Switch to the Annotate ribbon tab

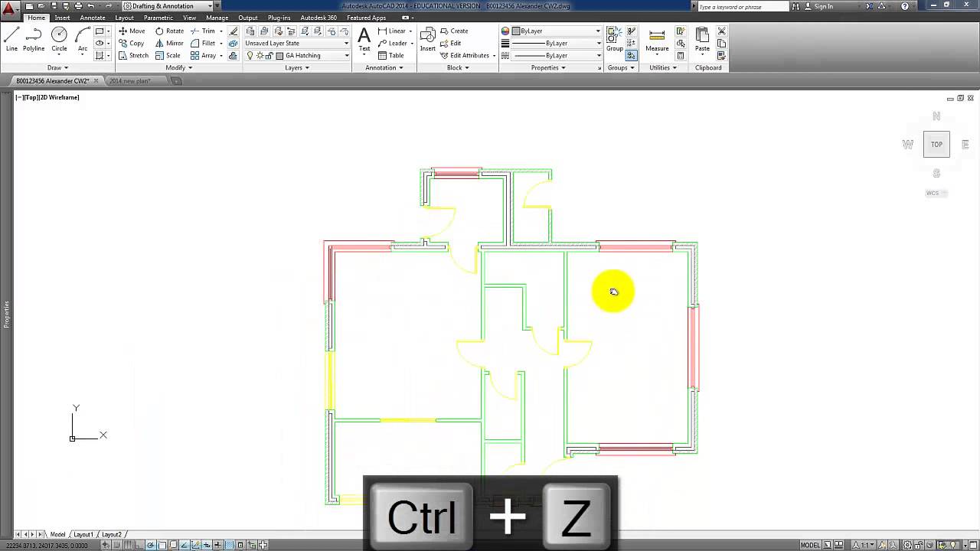(x=93, y=18)
